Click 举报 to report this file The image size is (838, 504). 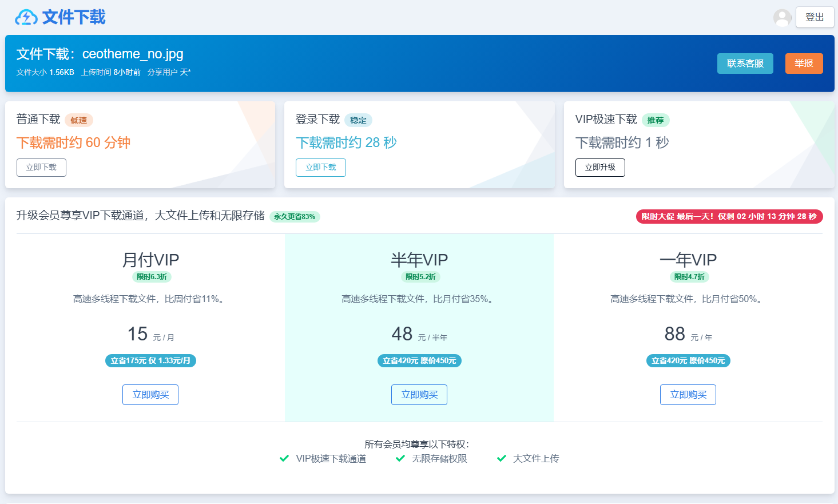tap(804, 64)
